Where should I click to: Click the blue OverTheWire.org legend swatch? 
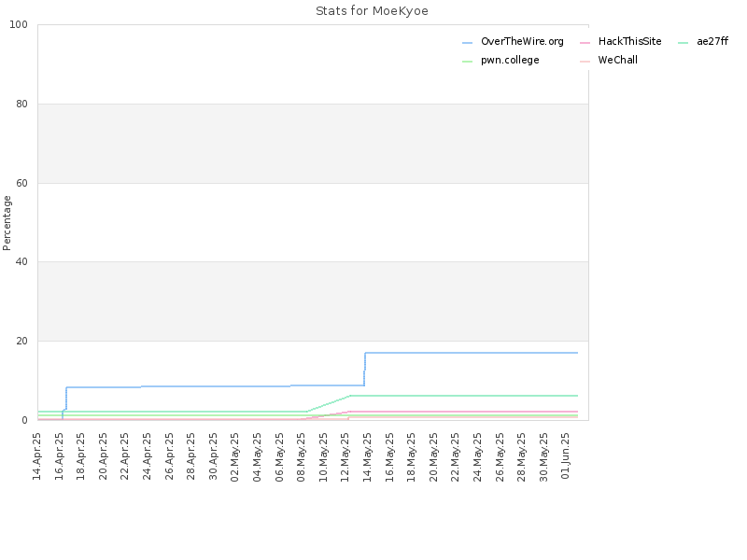tap(468, 43)
